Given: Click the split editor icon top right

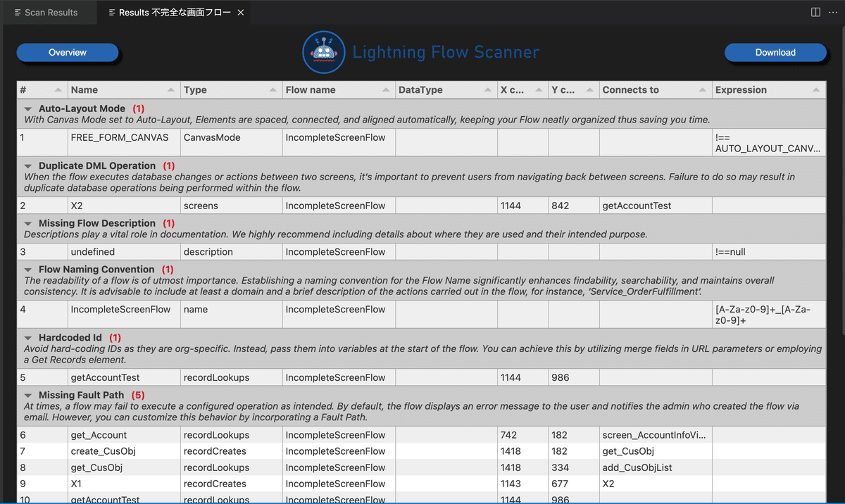Looking at the screenshot, I should (815, 11).
